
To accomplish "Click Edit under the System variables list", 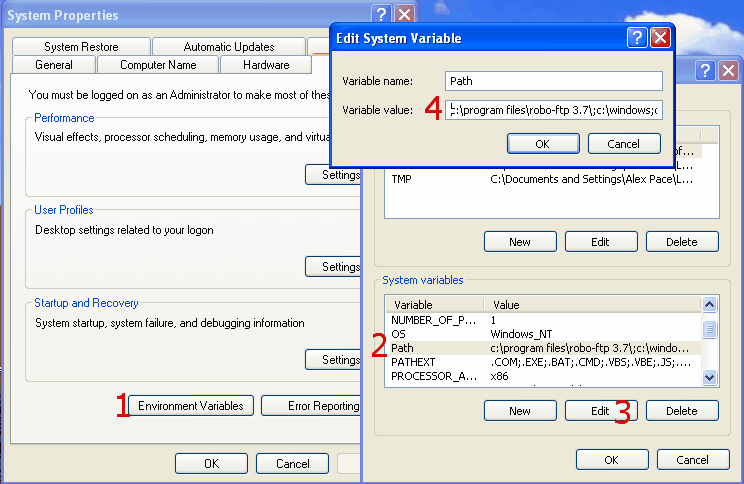I will click(x=600, y=411).
